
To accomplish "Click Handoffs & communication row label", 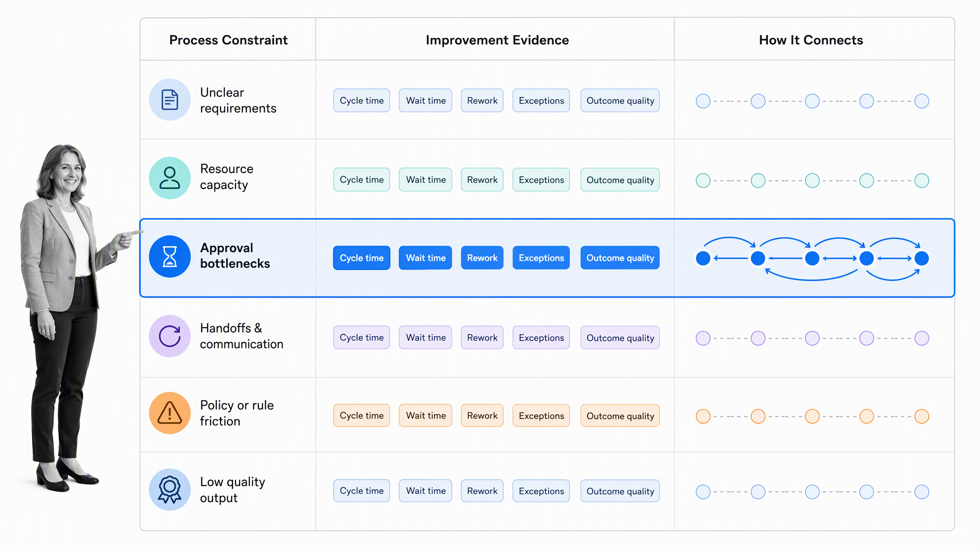I will click(242, 336).
